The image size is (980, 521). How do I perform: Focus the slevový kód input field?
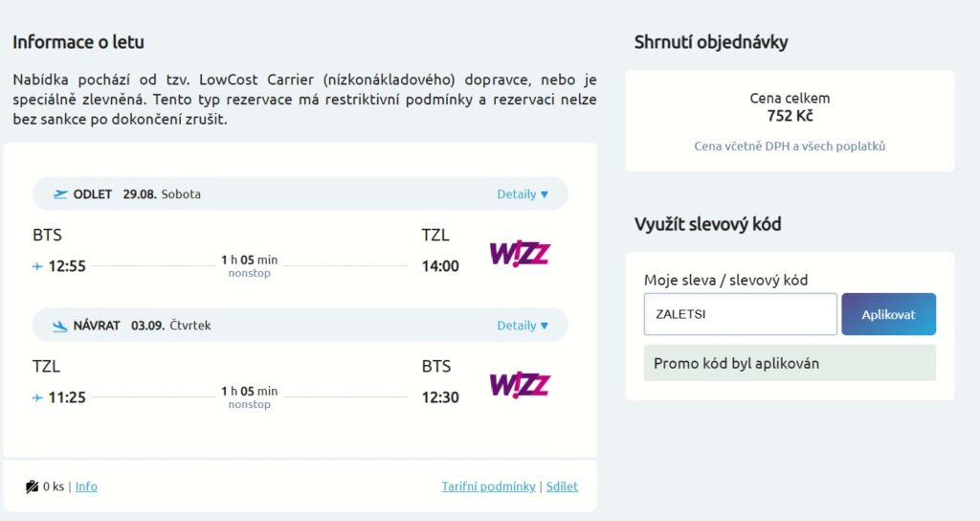740,314
